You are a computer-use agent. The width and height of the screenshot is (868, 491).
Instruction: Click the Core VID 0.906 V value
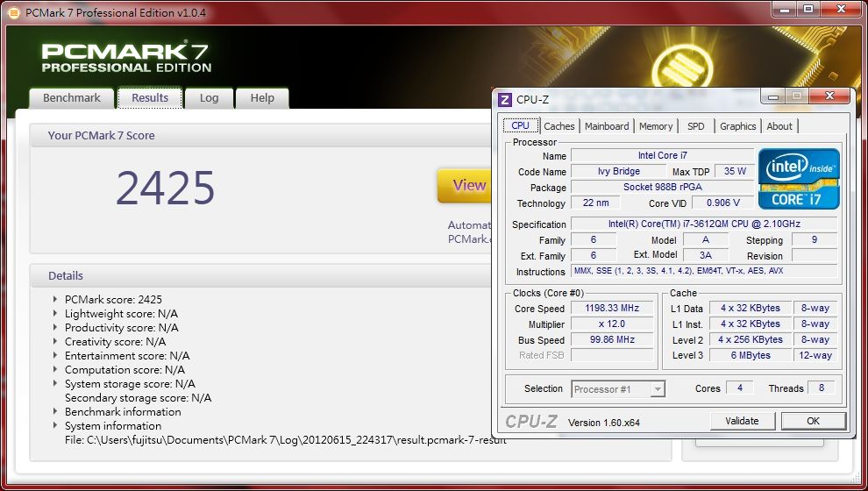coord(723,203)
